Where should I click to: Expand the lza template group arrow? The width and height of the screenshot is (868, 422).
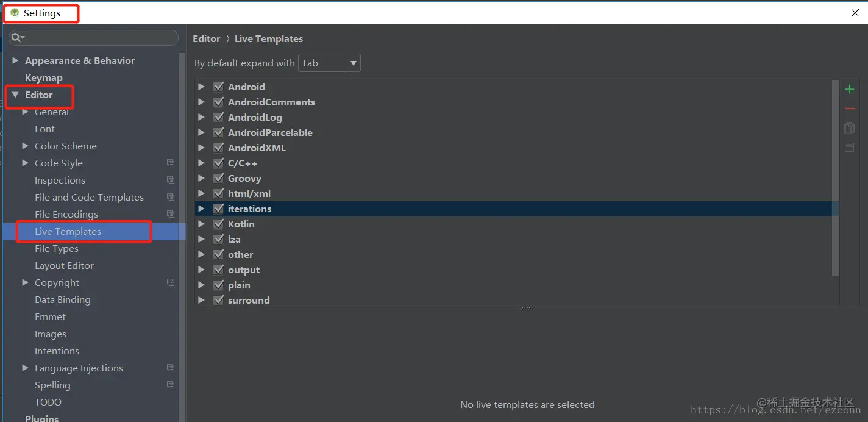coord(201,239)
